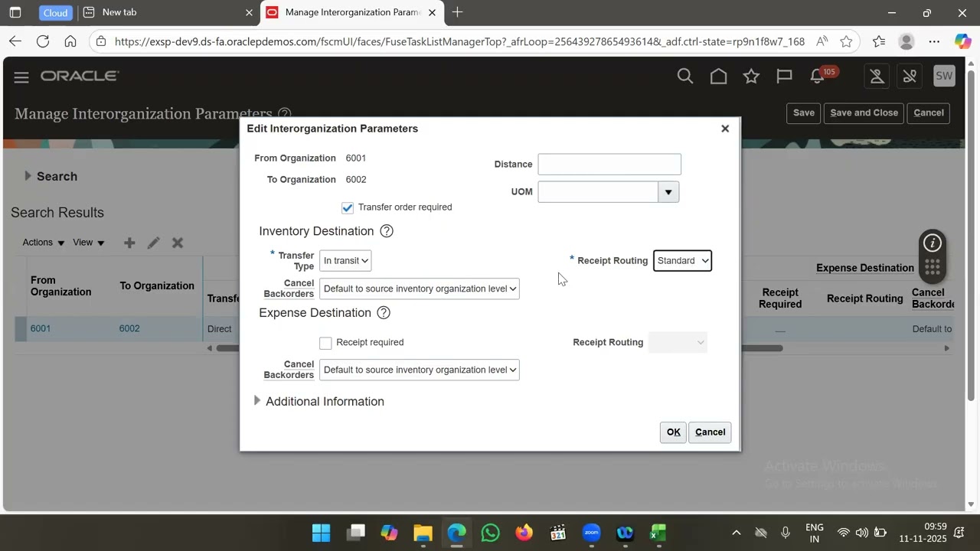
Task: Click the taskbar microphone icon
Action: (x=786, y=533)
